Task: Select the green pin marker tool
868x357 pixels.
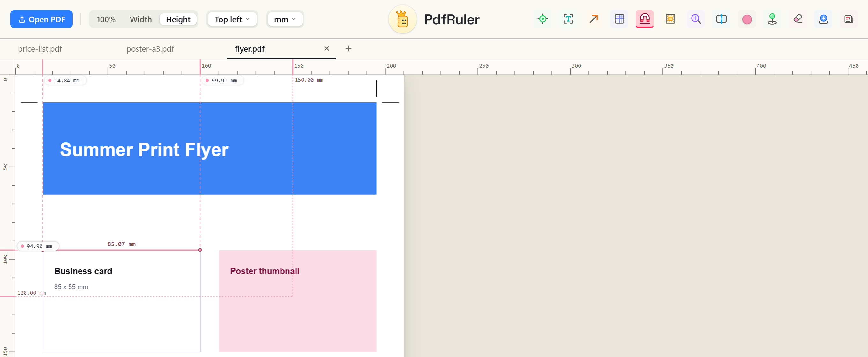Action: tap(772, 19)
